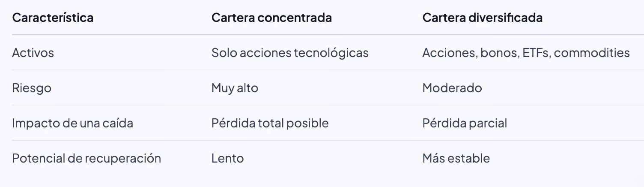644x187 pixels.
Task: Click the Muy alto cell
Action: point(235,88)
